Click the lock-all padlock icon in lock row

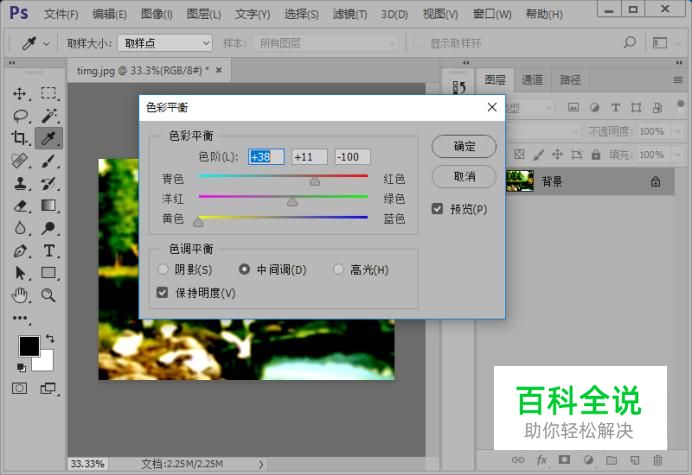click(x=596, y=155)
